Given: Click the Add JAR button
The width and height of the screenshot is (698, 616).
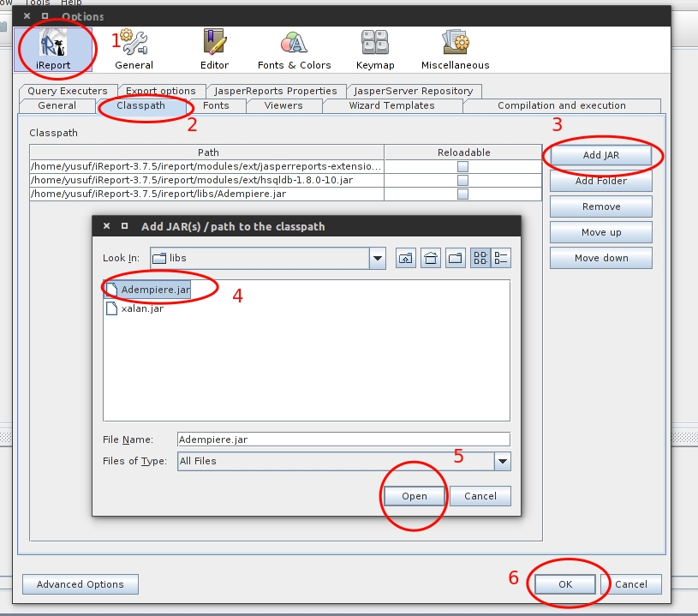Looking at the screenshot, I should pyautogui.click(x=601, y=155).
